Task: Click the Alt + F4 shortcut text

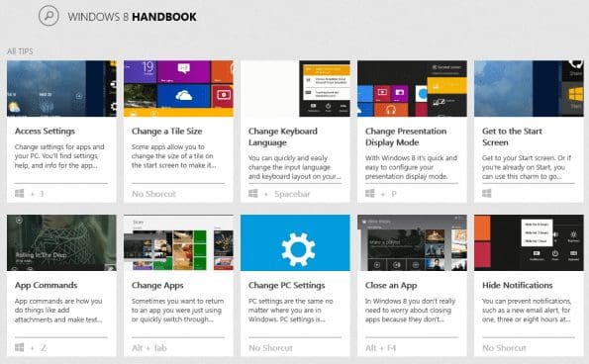Action: click(x=381, y=348)
